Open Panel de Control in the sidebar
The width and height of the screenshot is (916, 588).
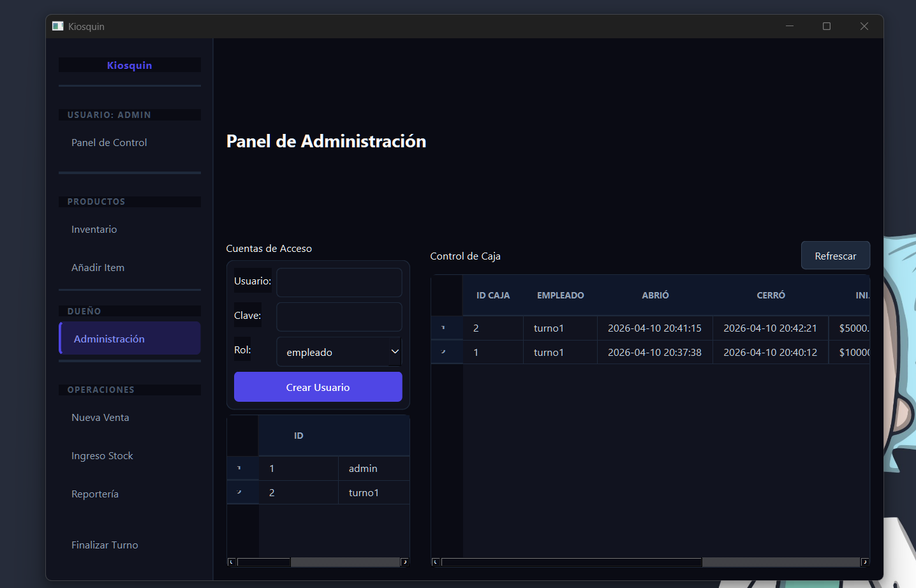pos(108,142)
